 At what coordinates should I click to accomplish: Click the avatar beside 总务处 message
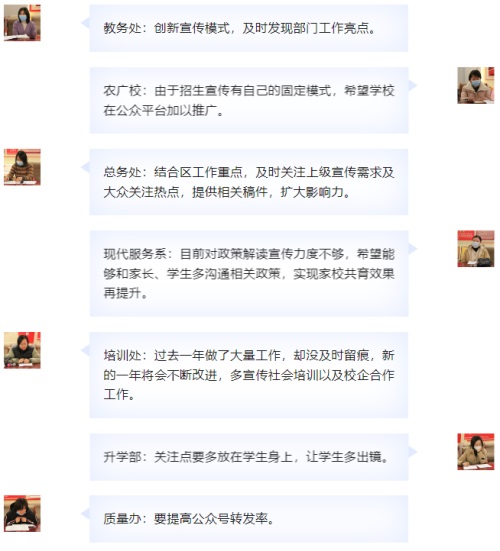(x=22, y=167)
